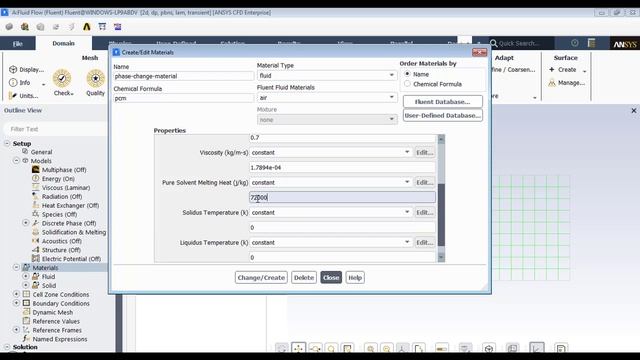Select Order Materials by Name radio

(x=407, y=74)
